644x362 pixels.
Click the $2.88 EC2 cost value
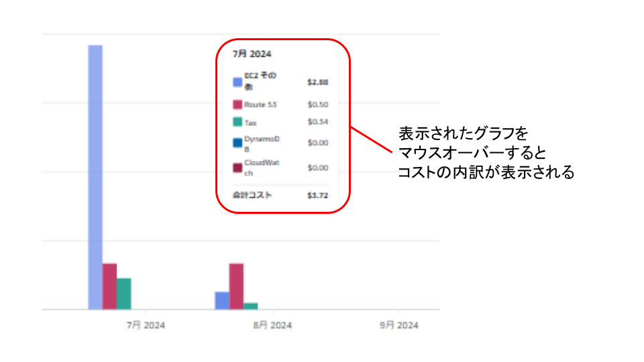coord(317,82)
